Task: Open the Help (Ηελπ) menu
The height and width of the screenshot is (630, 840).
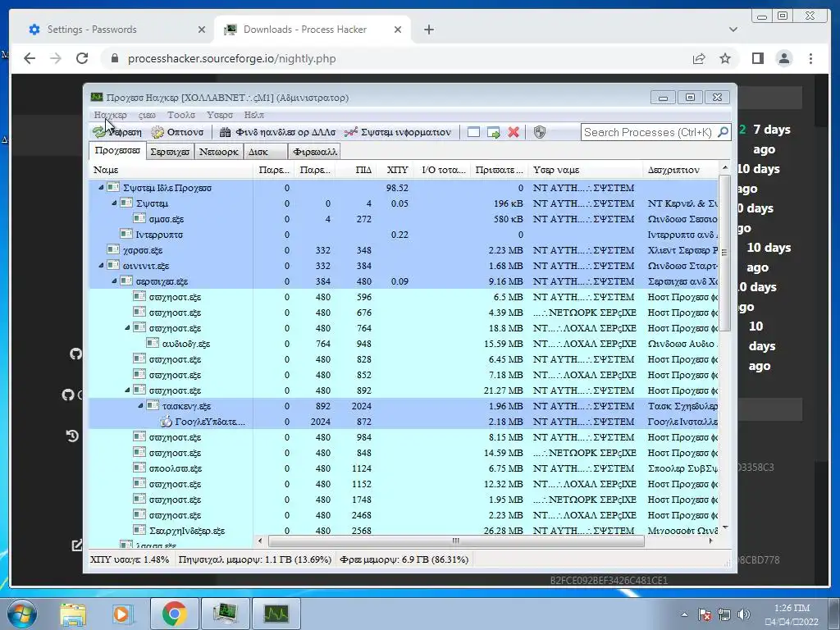Action: click(x=254, y=115)
